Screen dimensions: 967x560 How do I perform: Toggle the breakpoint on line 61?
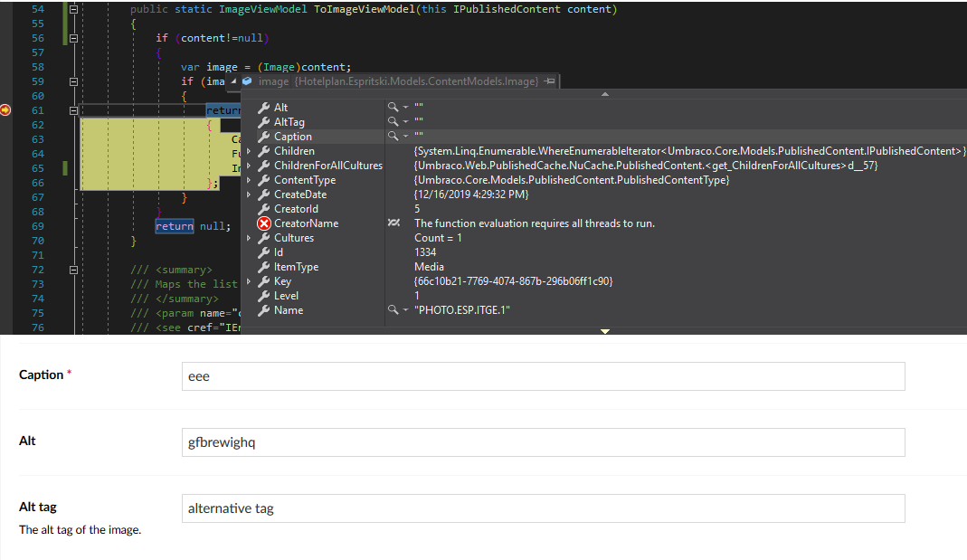pos(7,110)
